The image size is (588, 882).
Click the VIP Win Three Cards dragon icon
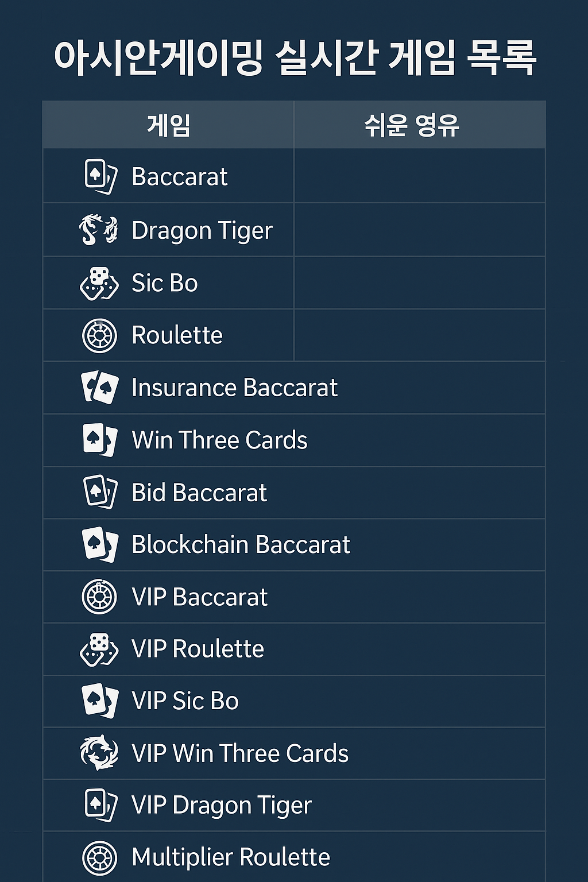(99, 753)
